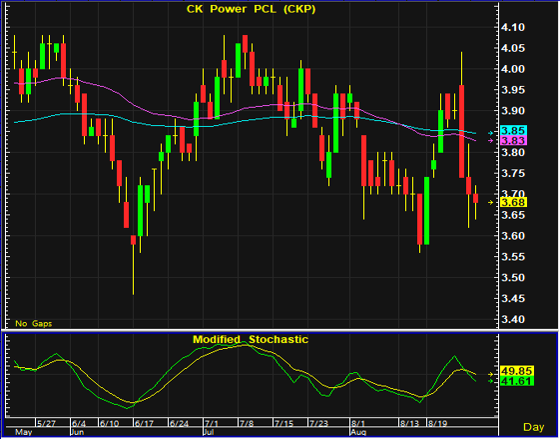This screenshot has width=560, height=439.
Task: Click the 4.10 level on price scale
Action: pyautogui.click(x=513, y=28)
